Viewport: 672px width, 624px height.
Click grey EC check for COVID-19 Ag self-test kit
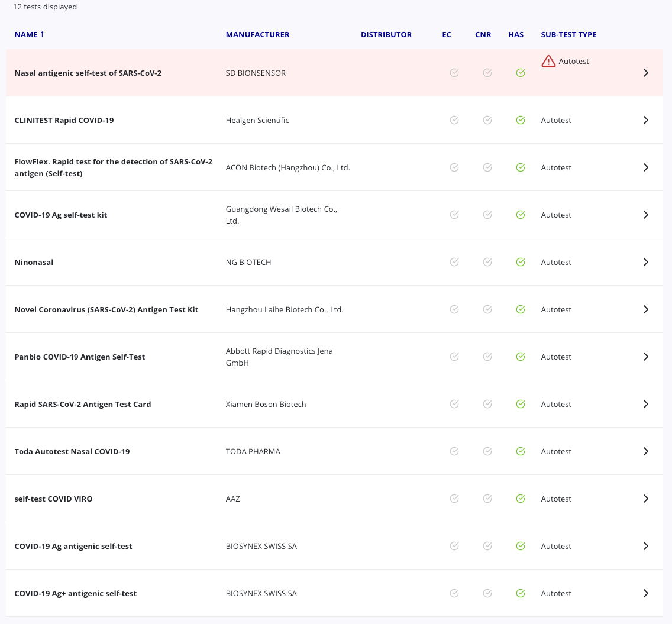click(455, 215)
